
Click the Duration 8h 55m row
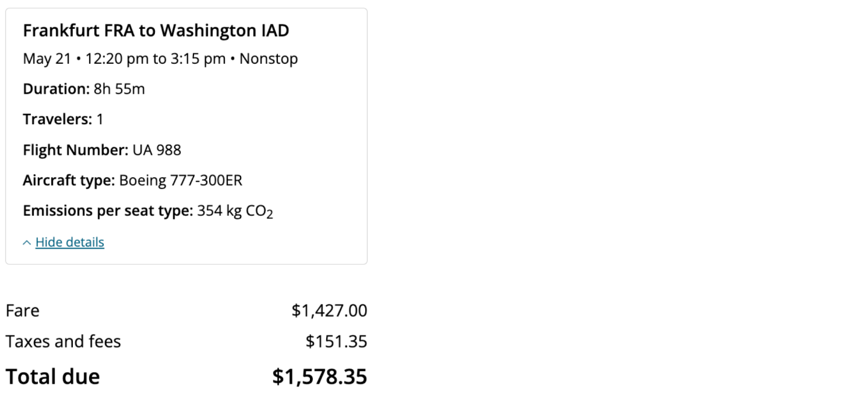click(x=84, y=89)
